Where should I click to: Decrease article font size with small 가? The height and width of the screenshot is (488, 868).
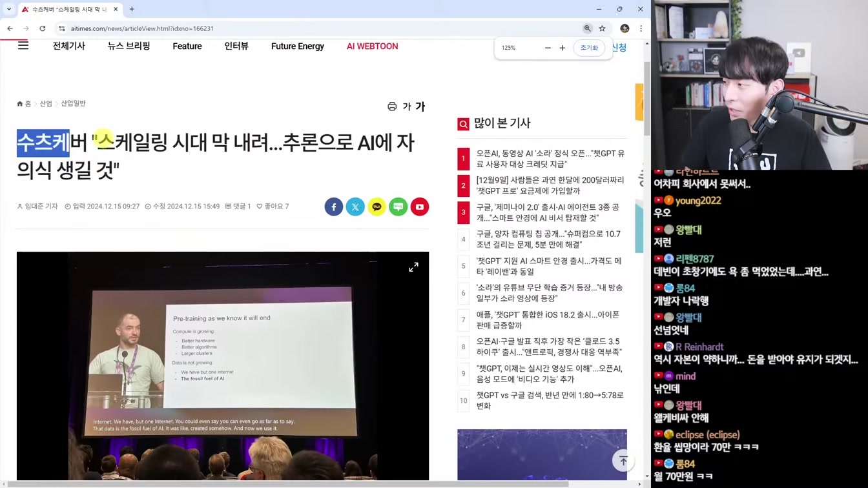(406, 107)
